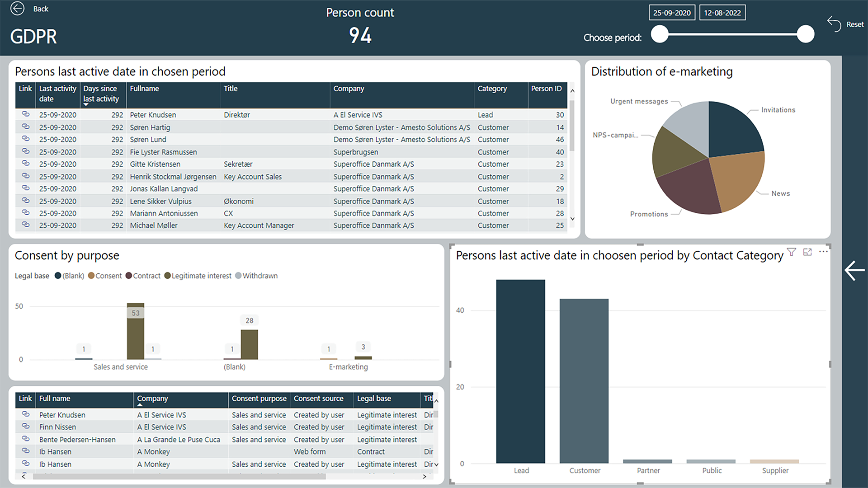Click the Reset undo icon
The height and width of the screenshot is (488, 868).
pos(834,24)
